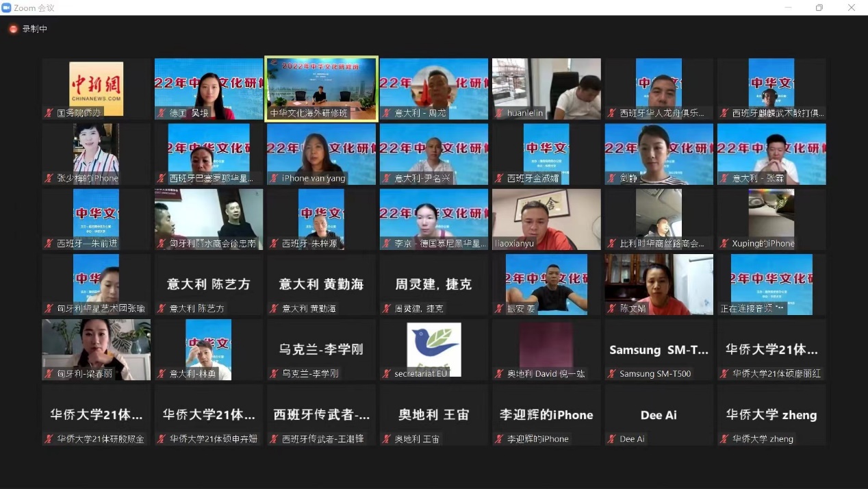Click the Zoom logo in the title bar
The width and height of the screenshot is (868, 489).
pyautogui.click(x=7, y=8)
